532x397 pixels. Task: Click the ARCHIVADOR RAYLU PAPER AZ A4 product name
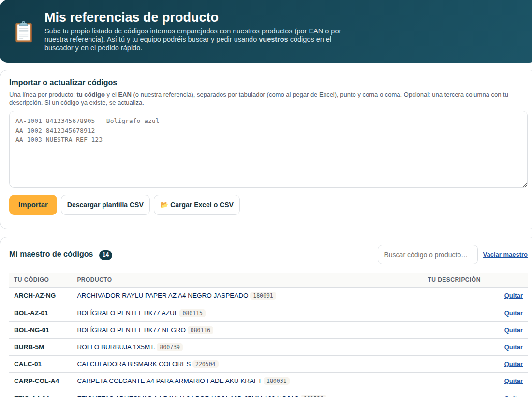pos(163,296)
